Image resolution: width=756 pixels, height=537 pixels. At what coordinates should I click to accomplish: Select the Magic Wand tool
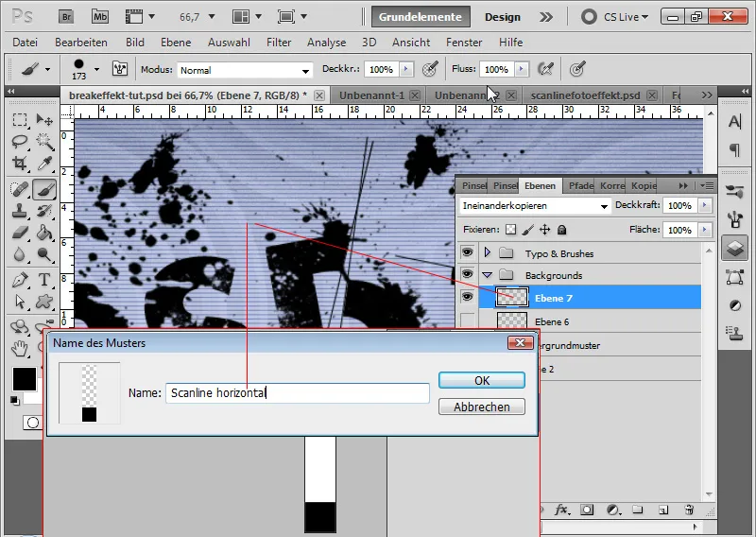[44, 142]
